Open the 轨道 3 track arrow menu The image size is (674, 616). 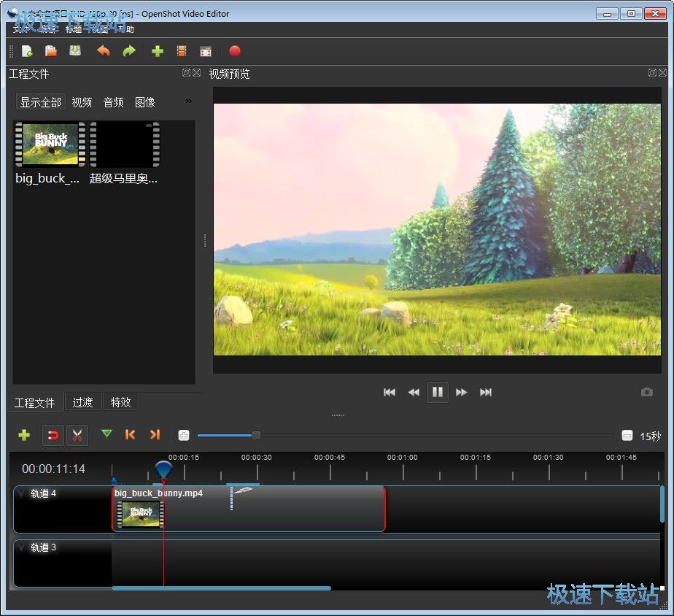(21, 548)
